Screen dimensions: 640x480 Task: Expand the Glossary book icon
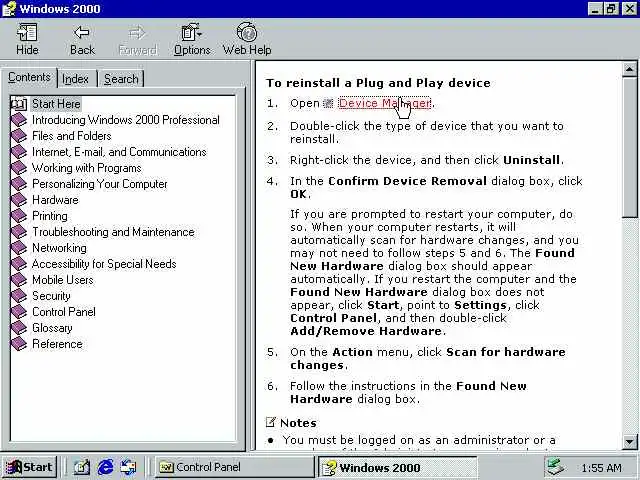tap(18, 328)
